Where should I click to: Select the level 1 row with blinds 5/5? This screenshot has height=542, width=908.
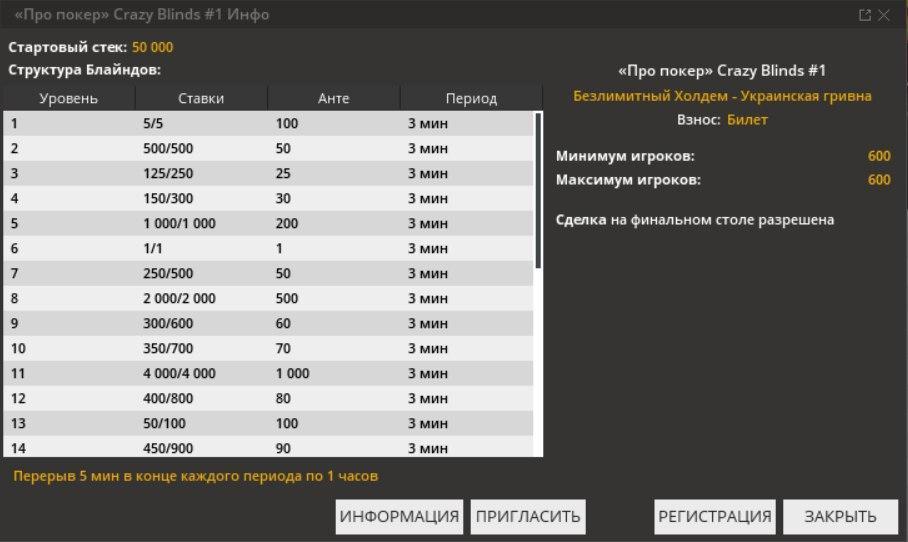pyautogui.click(x=268, y=123)
